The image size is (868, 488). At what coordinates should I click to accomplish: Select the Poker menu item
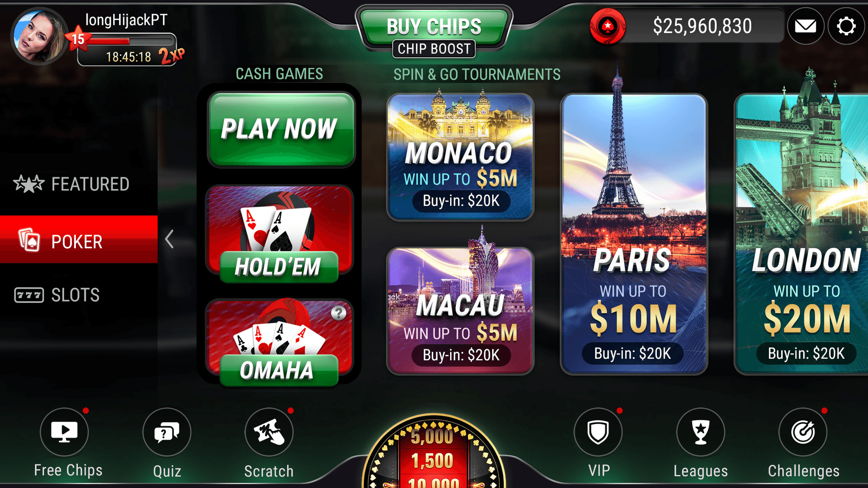79,240
